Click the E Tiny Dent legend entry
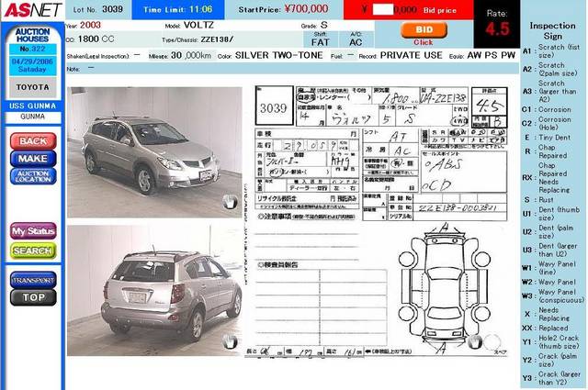 [548, 138]
